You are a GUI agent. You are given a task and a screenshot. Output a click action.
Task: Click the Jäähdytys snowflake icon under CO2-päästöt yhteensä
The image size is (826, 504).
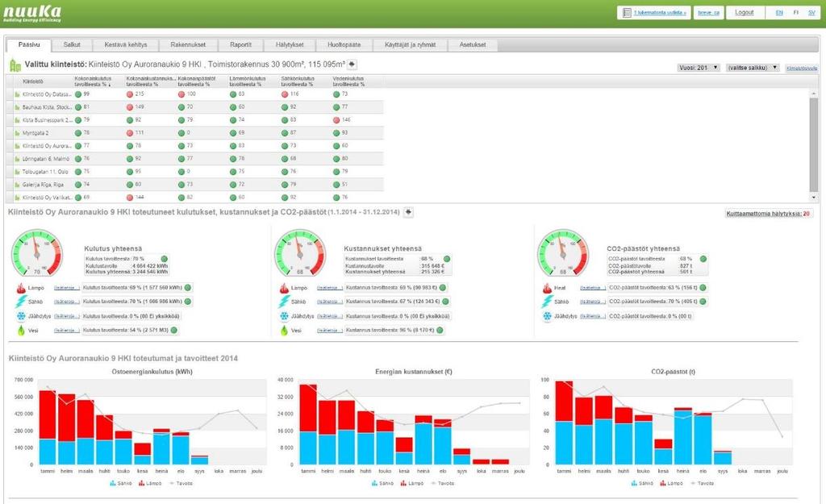coord(548,317)
